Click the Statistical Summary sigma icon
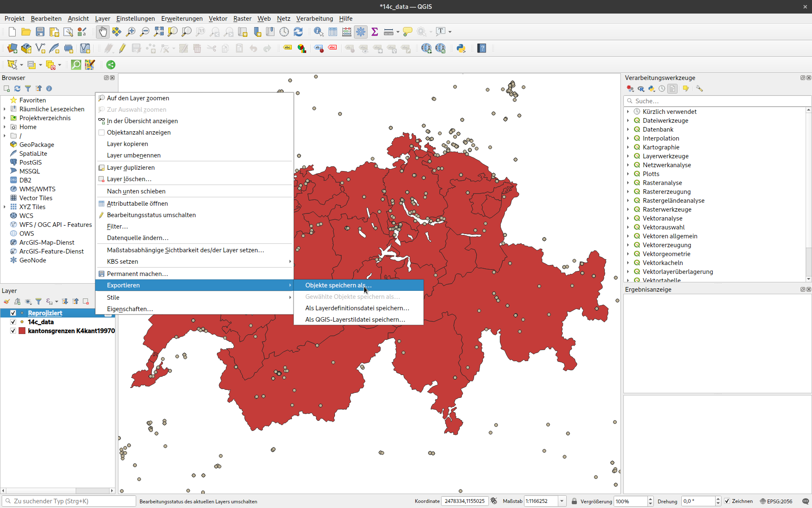Image resolution: width=812 pixels, height=508 pixels. click(x=375, y=32)
